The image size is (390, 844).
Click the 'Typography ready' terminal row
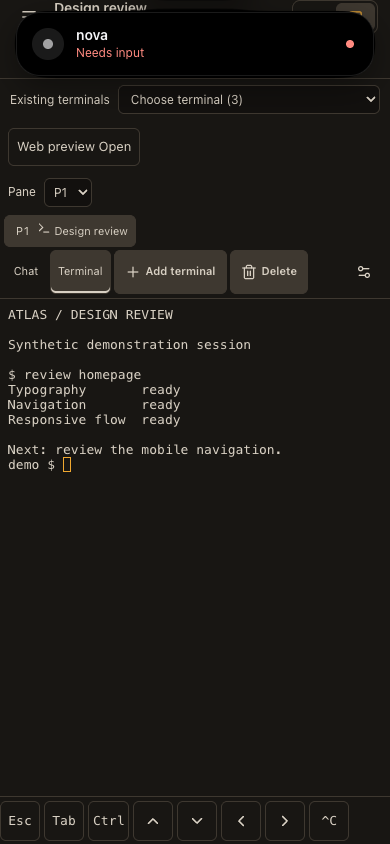(x=94, y=390)
